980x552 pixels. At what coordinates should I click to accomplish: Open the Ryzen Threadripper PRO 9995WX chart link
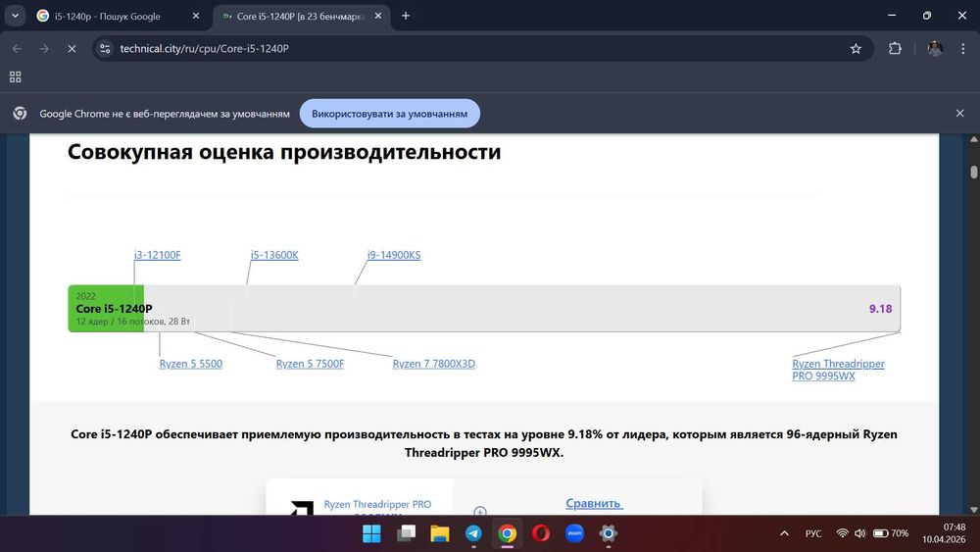click(x=838, y=370)
